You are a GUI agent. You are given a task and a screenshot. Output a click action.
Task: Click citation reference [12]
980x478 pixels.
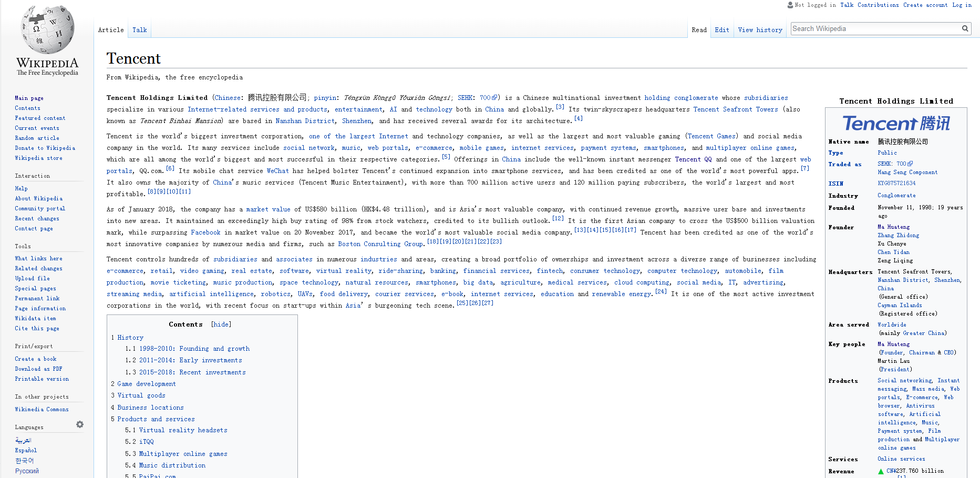(x=558, y=218)
